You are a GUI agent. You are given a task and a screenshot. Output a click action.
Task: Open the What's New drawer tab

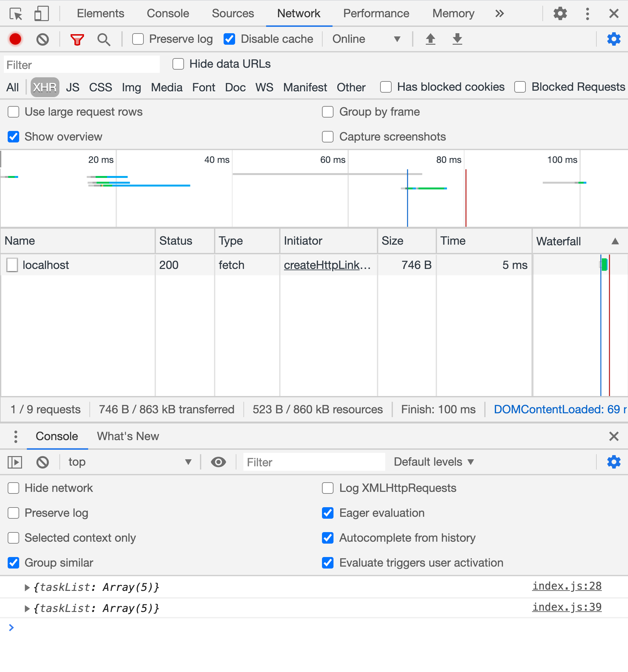click(x=128, y=436)
